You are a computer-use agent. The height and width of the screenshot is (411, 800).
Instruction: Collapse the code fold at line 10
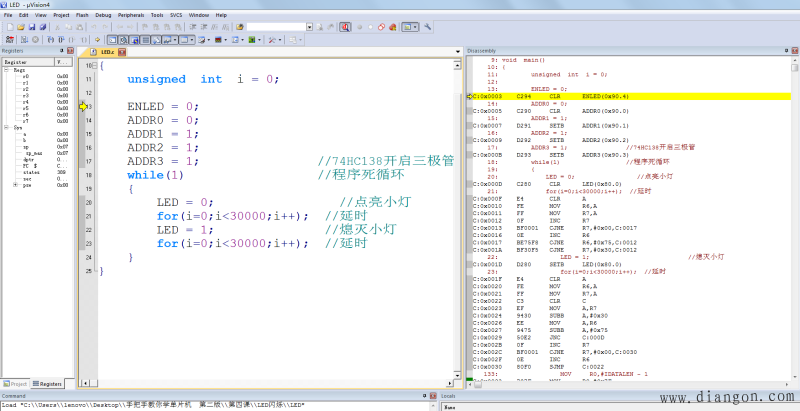[94, 66]
